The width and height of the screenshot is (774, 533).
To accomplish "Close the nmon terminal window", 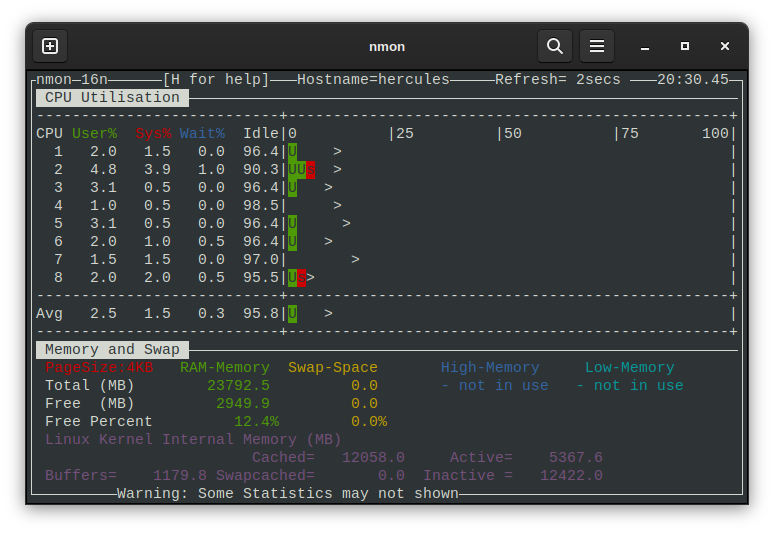I will click(x=725, y=46).
